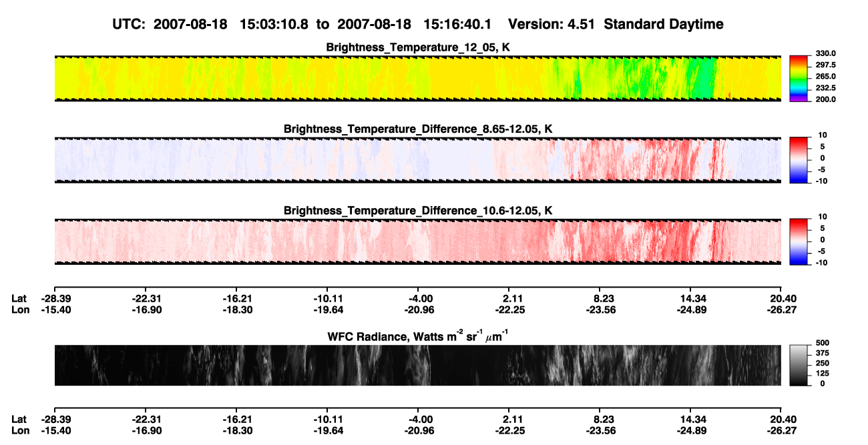Click latitude 8.23 under the 10.6-12.05 panel
The image size is (868, 445).
point(600,299)
